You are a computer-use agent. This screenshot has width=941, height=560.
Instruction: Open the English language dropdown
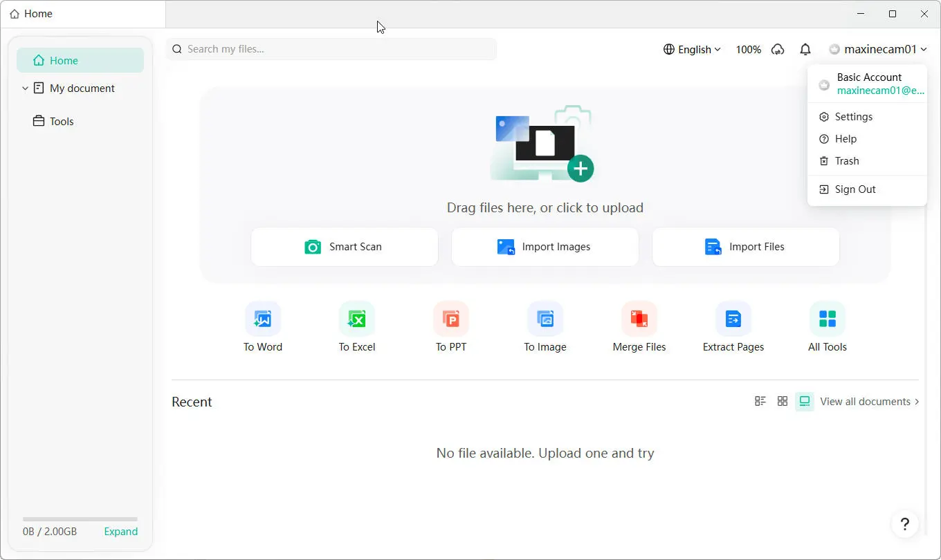pyautogui.click(x=692, y=49)
